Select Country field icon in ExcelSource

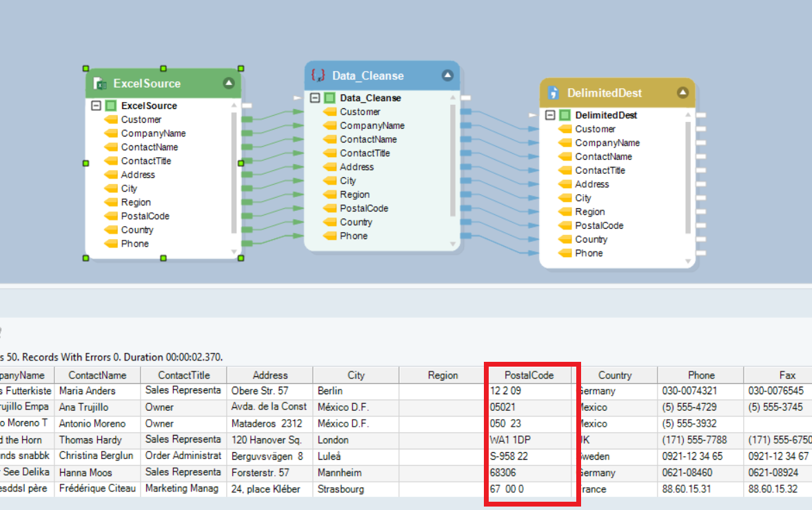tap(111, 230)
